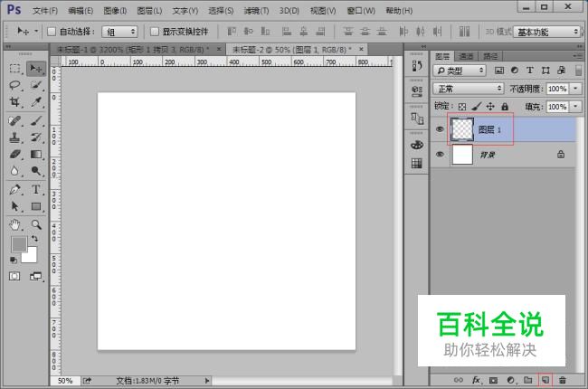
Task: Open the 图像(I) menu
Action: (x=115, y=11)
